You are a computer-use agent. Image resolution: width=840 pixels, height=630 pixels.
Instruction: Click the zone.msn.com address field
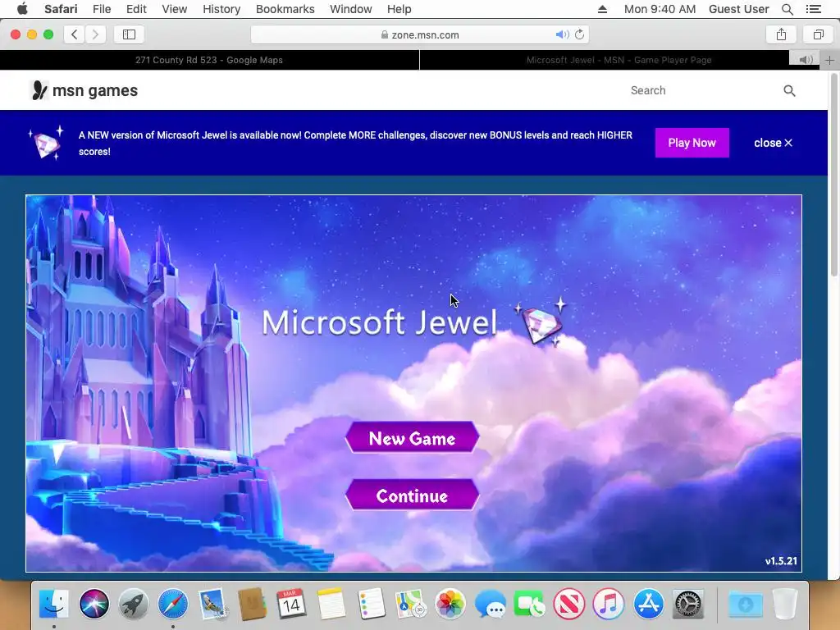tap(420, 34)
